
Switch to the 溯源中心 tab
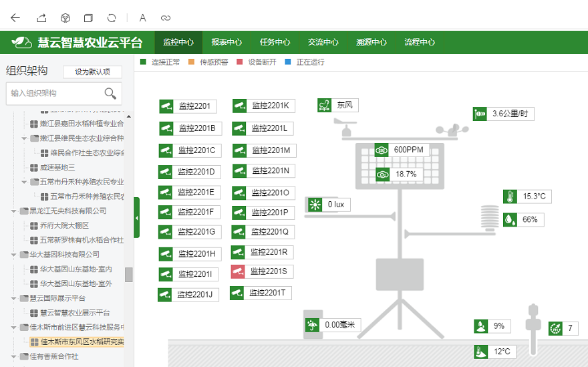click(x=371, y=42)
